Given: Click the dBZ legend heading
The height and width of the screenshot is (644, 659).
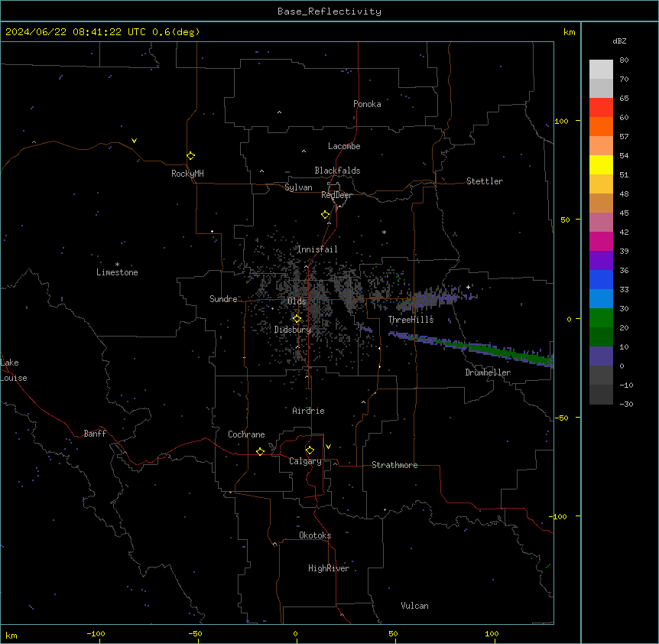Looking at the screenshot, I should coord(619,41).
